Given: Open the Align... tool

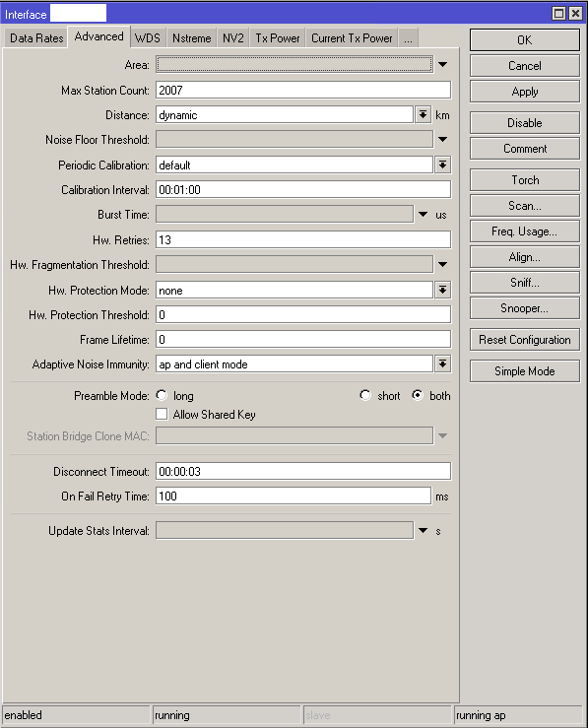Looking at the screenshot, I should 524,257.
